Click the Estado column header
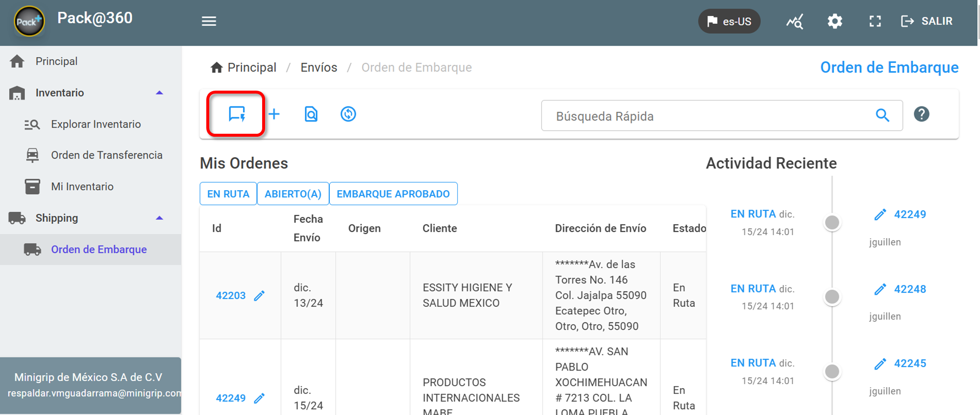The image size is (980, 415). (x=689, y=228)
